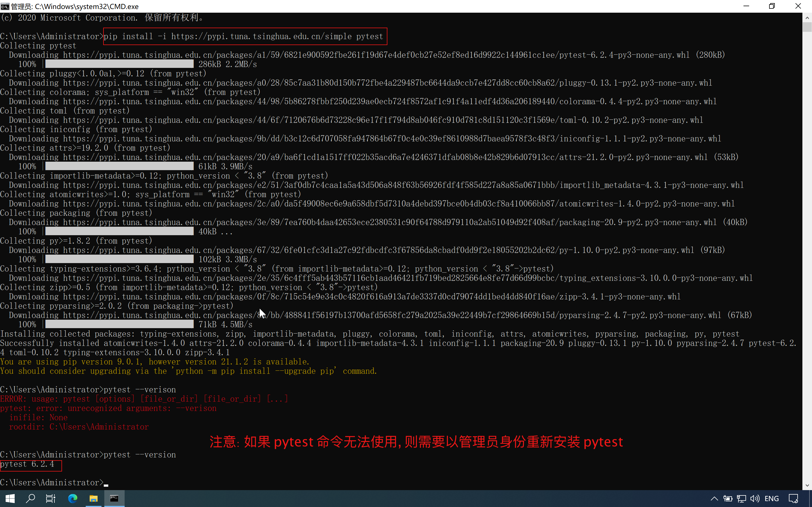The height and width of the screenshot is (507, 812).
Task: Open File Explorer from taskbar
Action: 93,499
